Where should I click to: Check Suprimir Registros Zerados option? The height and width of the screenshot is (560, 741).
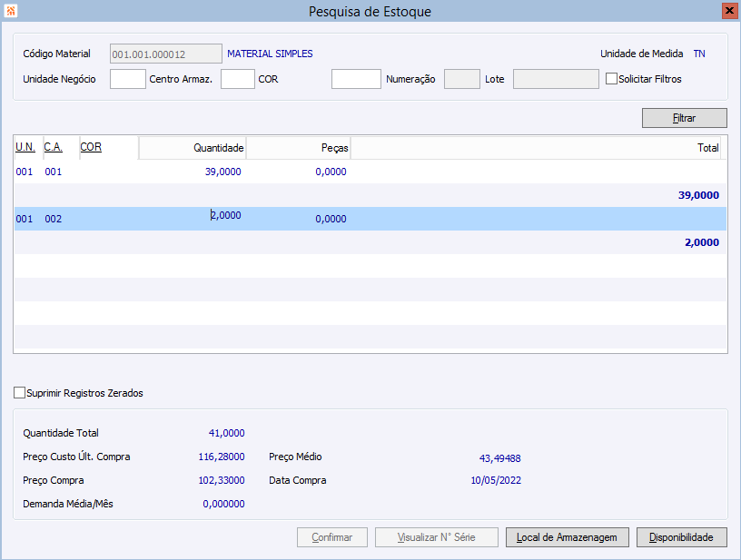click(x=20, y=393)
